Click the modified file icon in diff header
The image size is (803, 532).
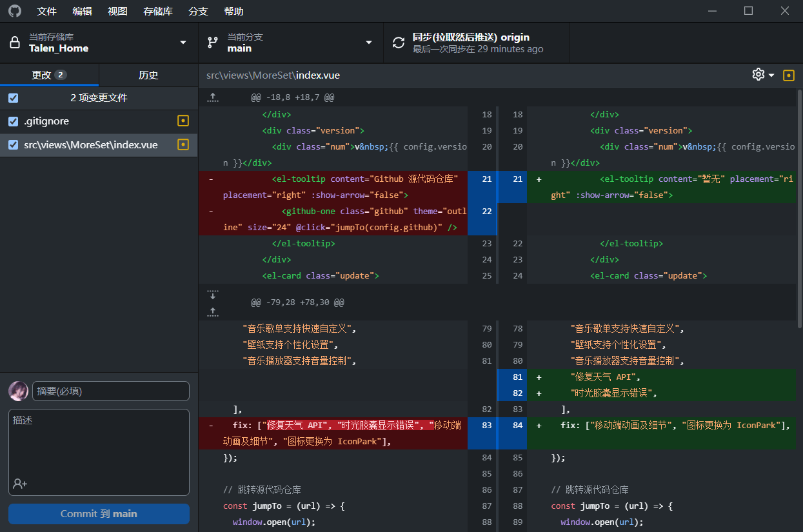788,75
